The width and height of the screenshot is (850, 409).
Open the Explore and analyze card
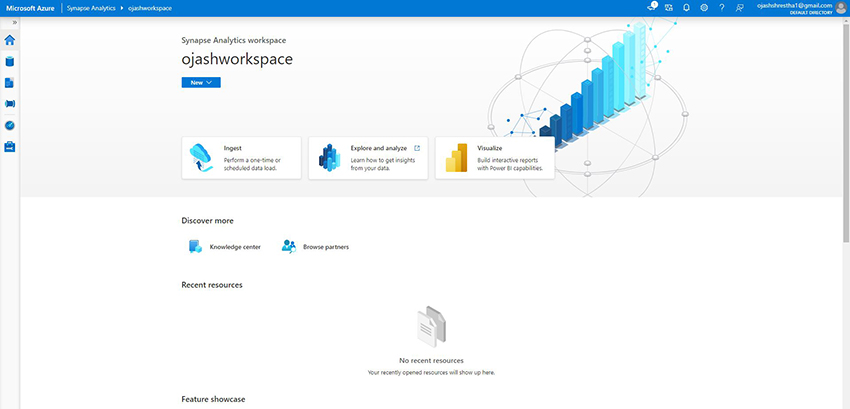368,158
